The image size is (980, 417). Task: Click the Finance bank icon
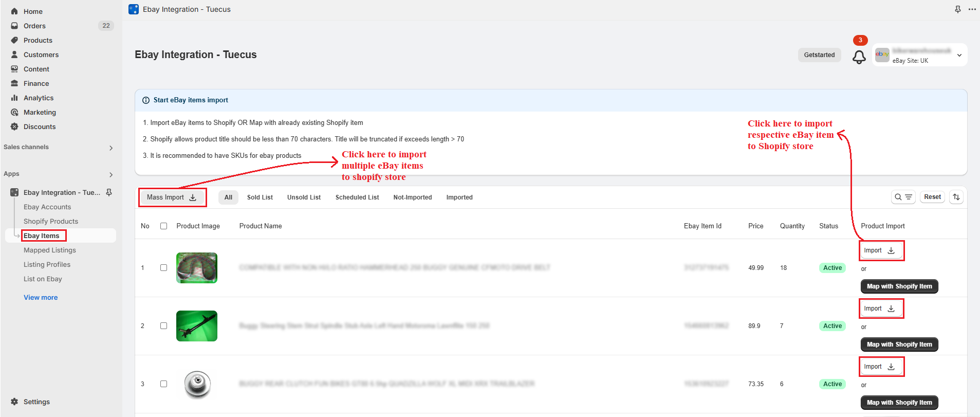point(14,83)
